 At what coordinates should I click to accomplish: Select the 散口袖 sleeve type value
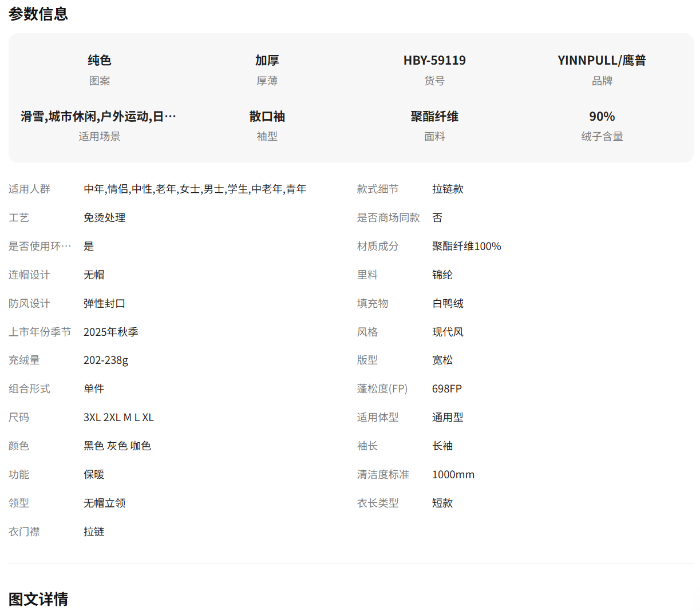coord(267,117)
